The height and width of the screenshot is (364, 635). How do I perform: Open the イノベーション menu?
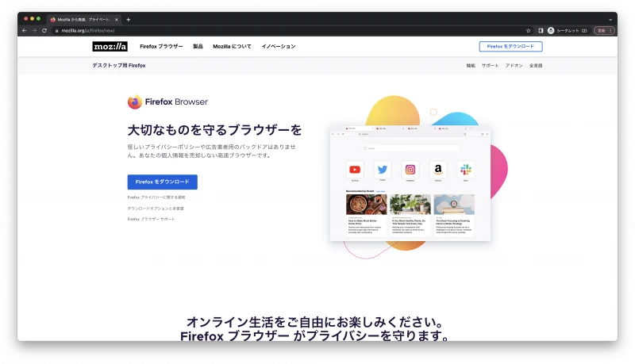[279, 47]
